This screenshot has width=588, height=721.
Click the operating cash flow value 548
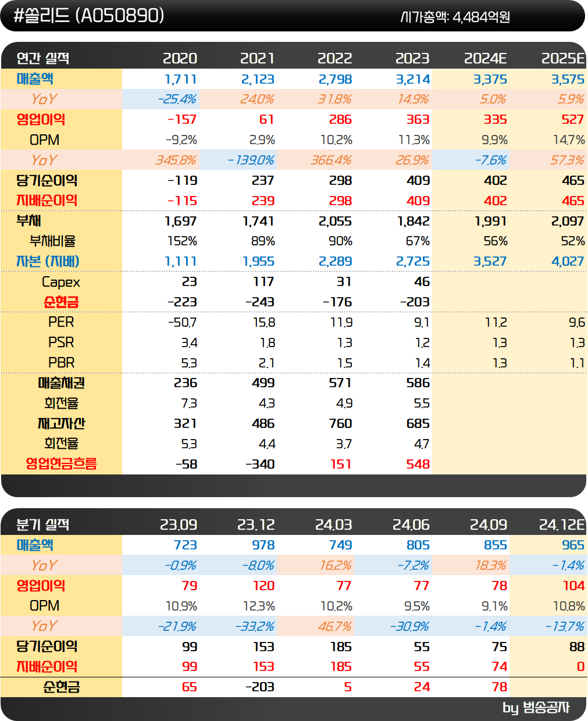(418, 464)
